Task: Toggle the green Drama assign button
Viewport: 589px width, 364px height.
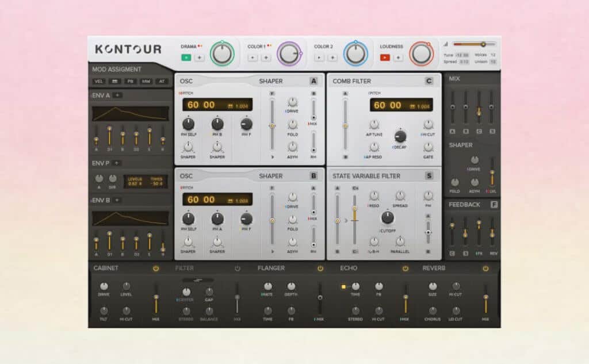Action: (186, 58)
